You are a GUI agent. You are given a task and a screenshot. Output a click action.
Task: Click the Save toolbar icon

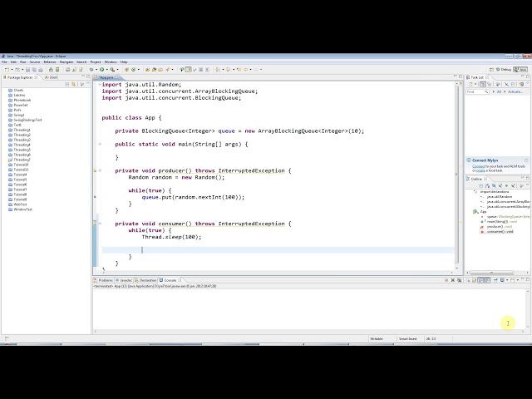click(27, 70)
